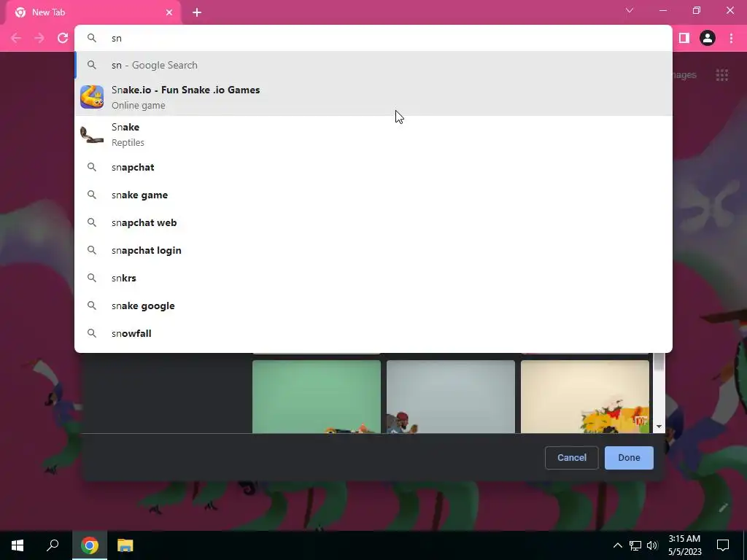This screenshot has width=747, height=560.
Task: Reload the current page
Action: pos(63,38)
